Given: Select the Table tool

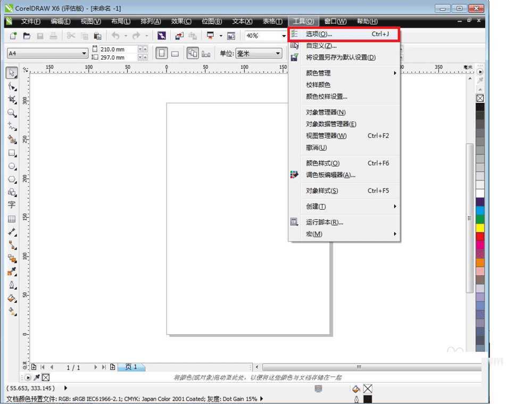Looking at the screenshot, I should pyautogui.click(x=12, y=219).
